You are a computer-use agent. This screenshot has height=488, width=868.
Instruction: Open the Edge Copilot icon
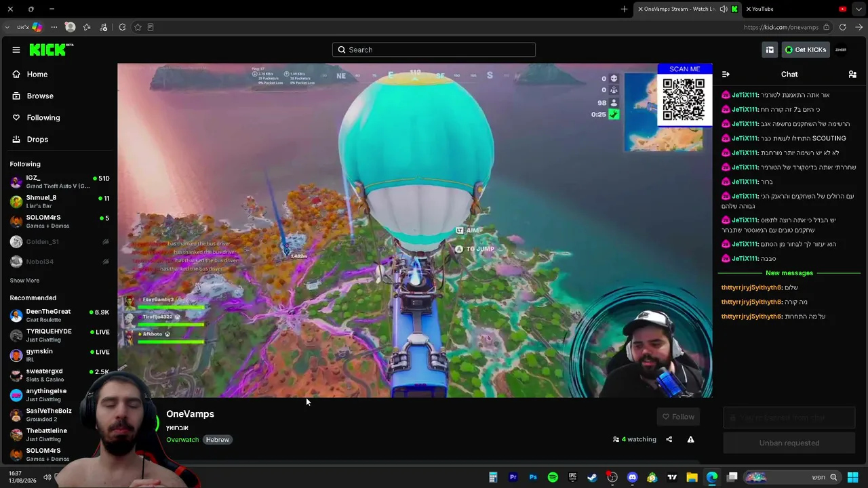(x=37, y=27)
